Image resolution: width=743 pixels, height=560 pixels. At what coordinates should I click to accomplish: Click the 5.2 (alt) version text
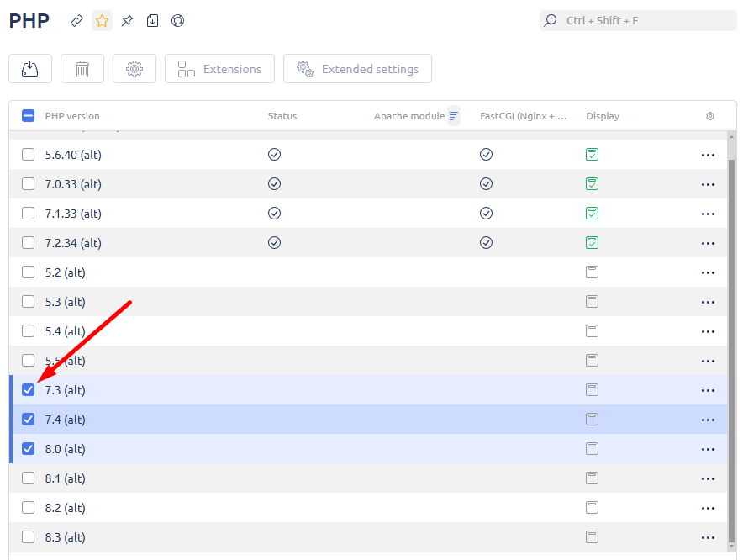tap(65, 272)
